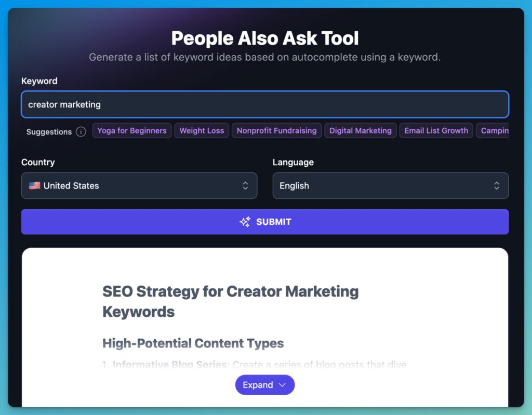The width and height of the screenshot is (532, 415).
Task: Select the Nonprofit Fundraising suggestion
Action: tap(276, 130)
